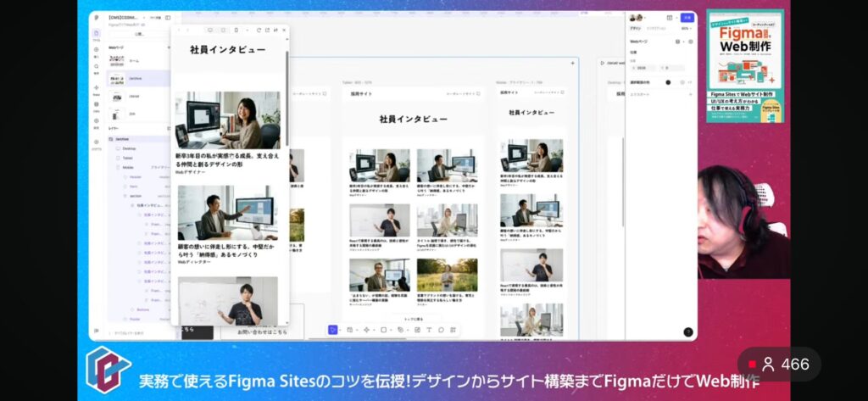Open shape tool options dropdown arrow
This screenshot has width=868, height=401.
click(x=392, y=330)
